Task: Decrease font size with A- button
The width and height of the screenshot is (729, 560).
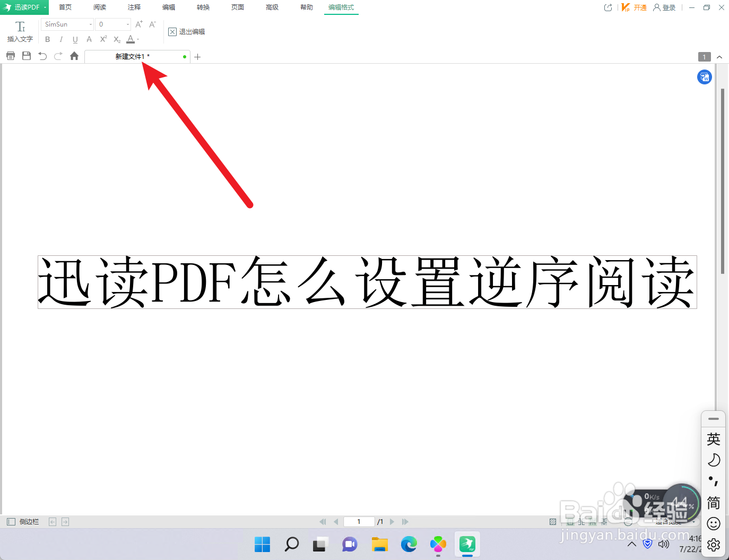Action: coord(153,24)
